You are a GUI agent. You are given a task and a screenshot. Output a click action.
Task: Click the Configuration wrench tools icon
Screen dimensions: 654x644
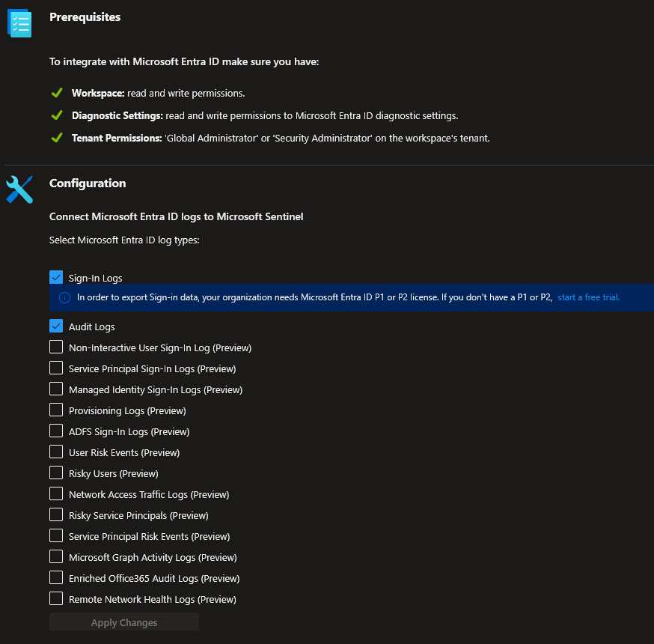[x=19, y=189]
